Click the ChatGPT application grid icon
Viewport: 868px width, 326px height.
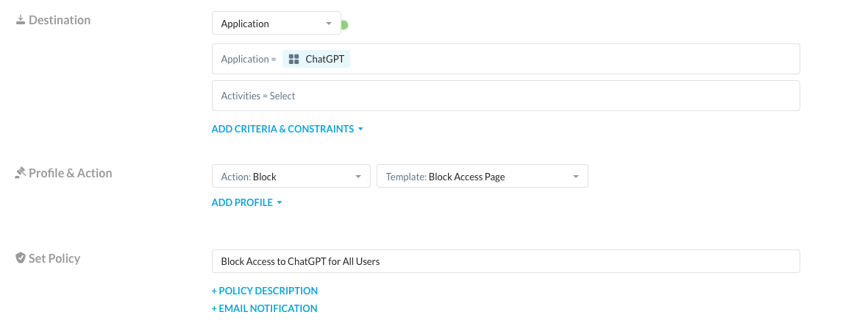[294, 59]
